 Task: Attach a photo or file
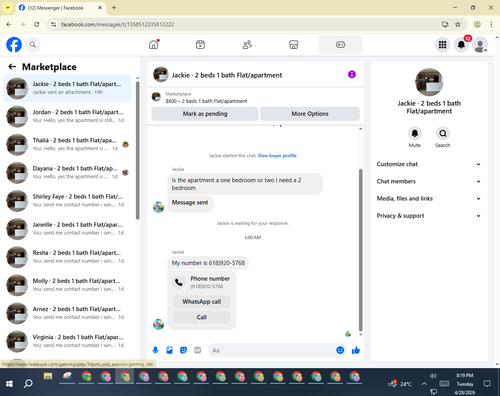(169, 350)
